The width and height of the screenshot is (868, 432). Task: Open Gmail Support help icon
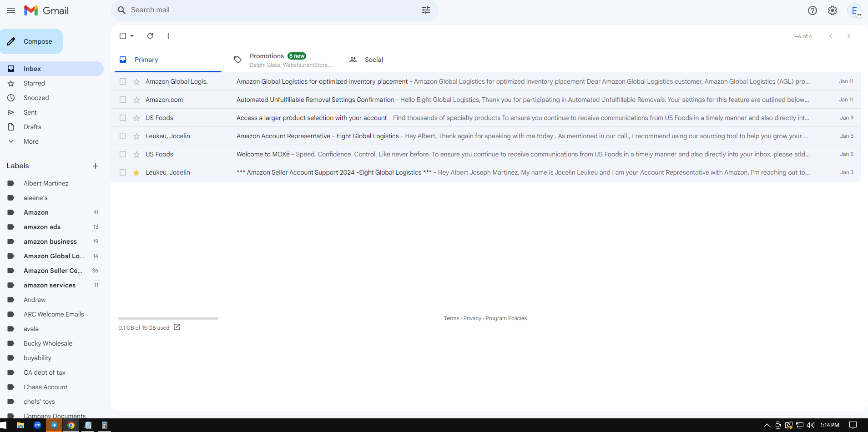pyautogui.click(x=812, y=10)
